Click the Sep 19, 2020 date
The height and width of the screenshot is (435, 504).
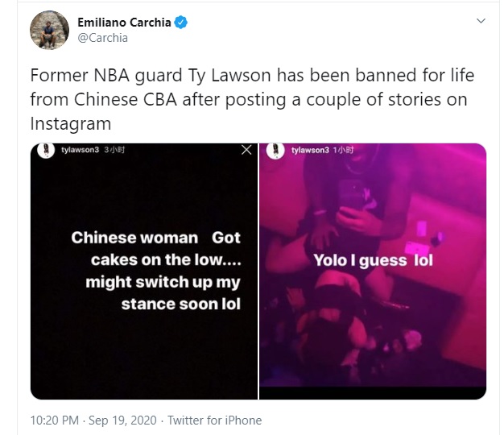[x=122, y=420]
